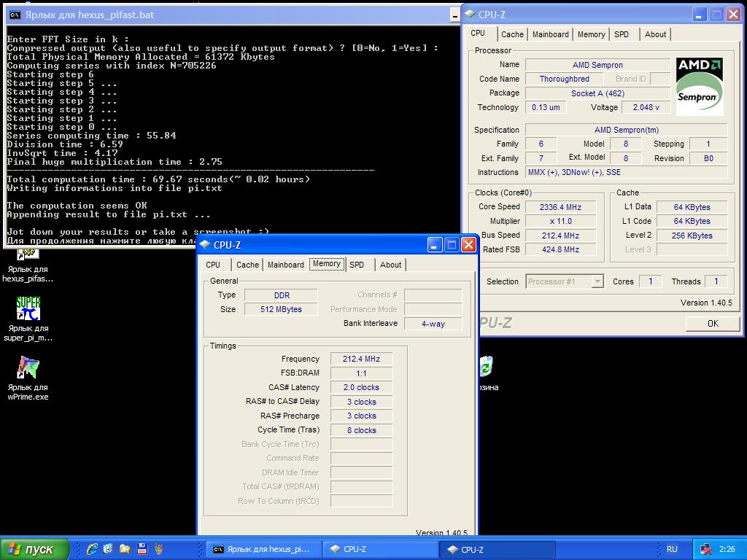The height and width of the screenshot is (560, 747).
Task: Click the clock showing 2:26
Action: click(727, 549)
